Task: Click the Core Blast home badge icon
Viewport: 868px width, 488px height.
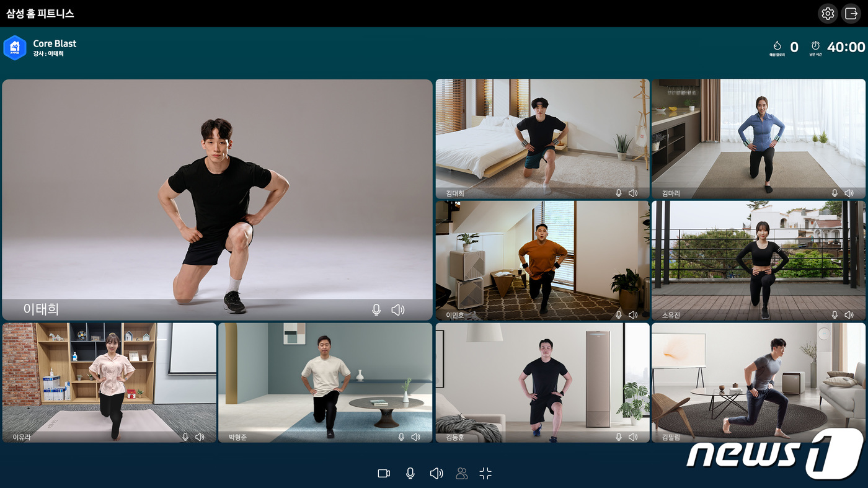Action: (14, 48)
